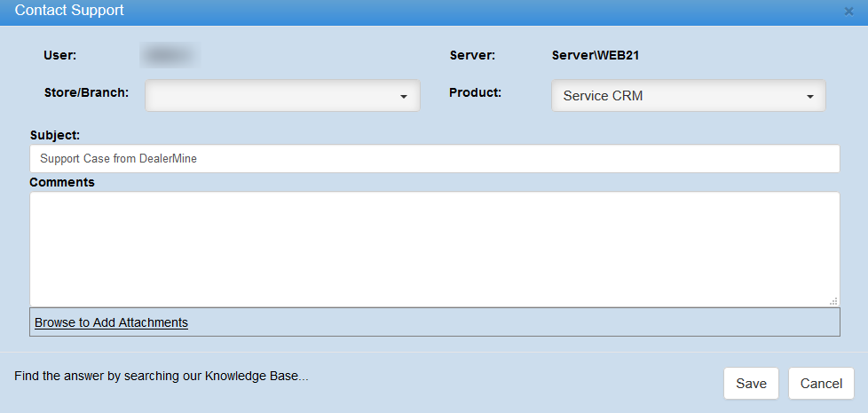
Task: Click the Product field label
Action: tap(475, 92)
